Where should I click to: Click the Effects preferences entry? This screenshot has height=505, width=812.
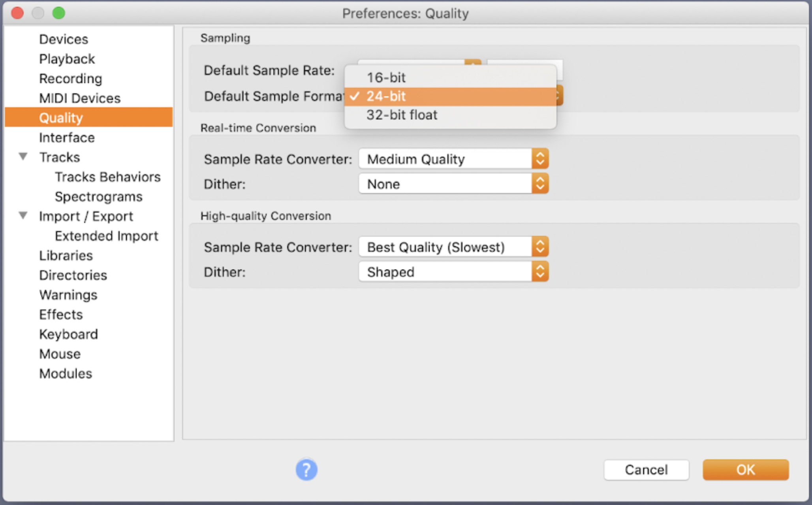coord(61,315)
